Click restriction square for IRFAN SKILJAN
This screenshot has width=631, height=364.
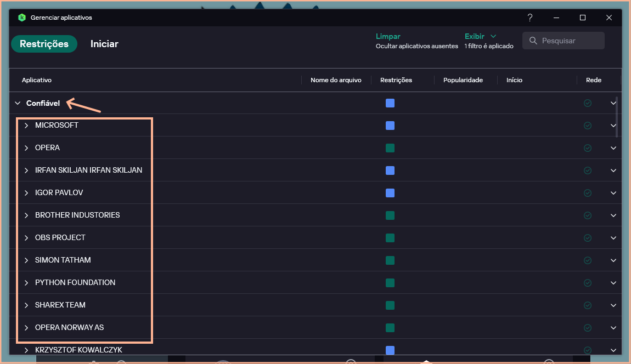click(390, 170)
